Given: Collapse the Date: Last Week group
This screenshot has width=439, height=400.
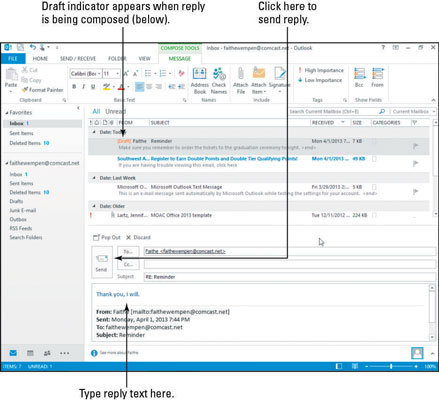Looking at the screenshot, I should 94,178.
